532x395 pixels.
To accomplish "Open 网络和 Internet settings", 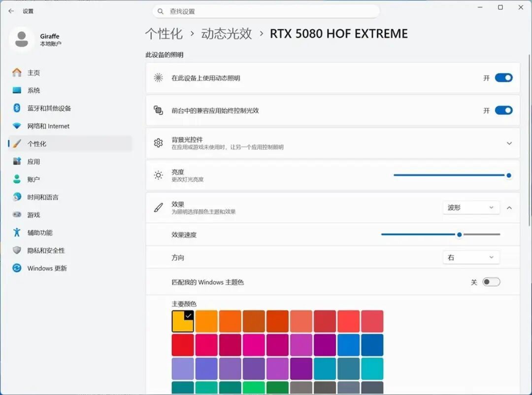I will 69,126.
